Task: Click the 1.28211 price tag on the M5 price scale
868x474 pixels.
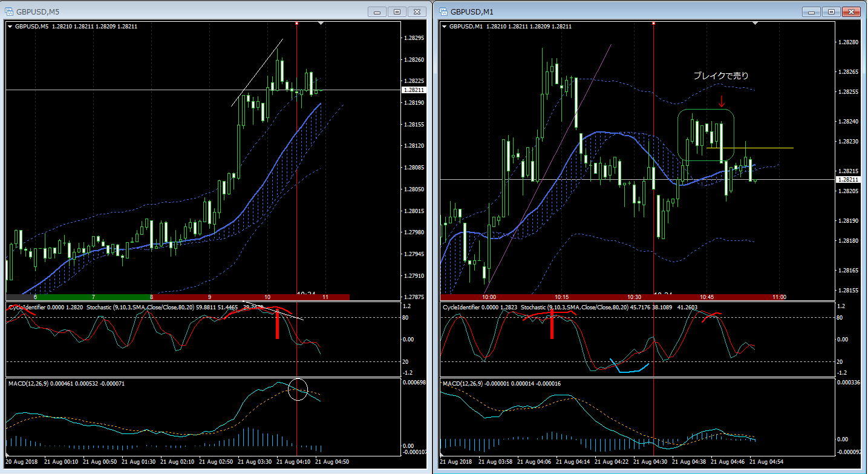Action: (414, 90)
